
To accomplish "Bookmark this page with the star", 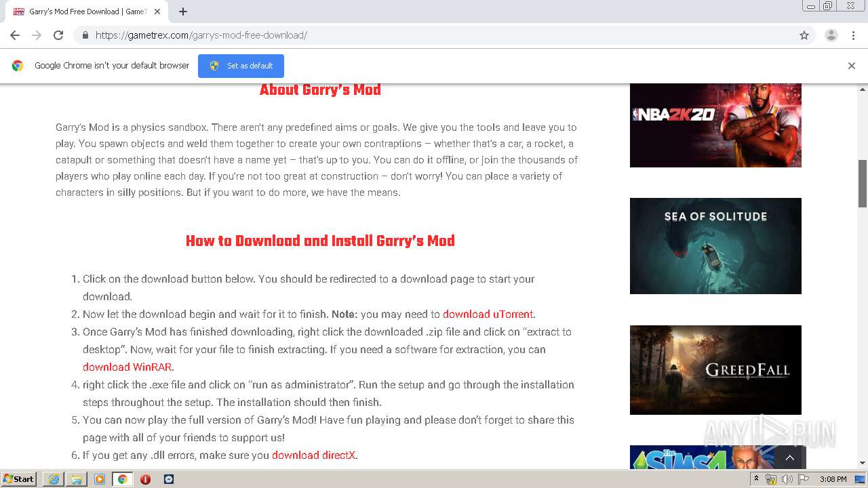I will (804, 35).
